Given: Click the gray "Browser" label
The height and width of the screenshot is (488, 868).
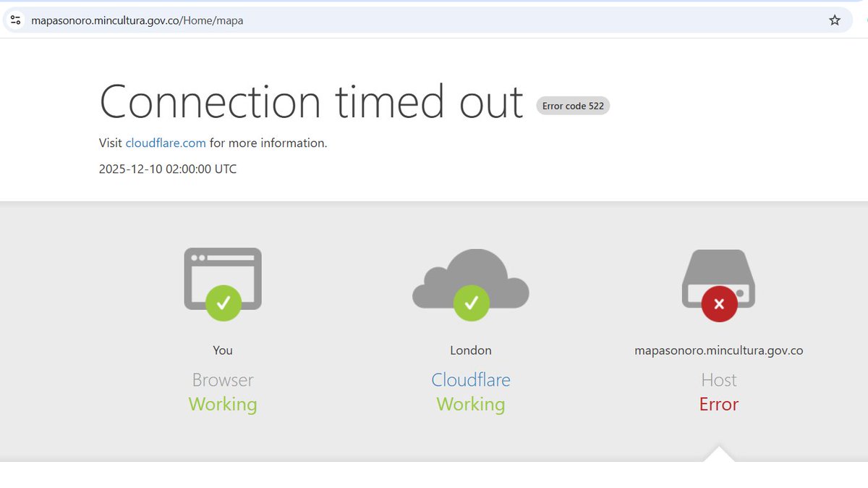Looking at the screenshot, I should (x=223, y=380).
